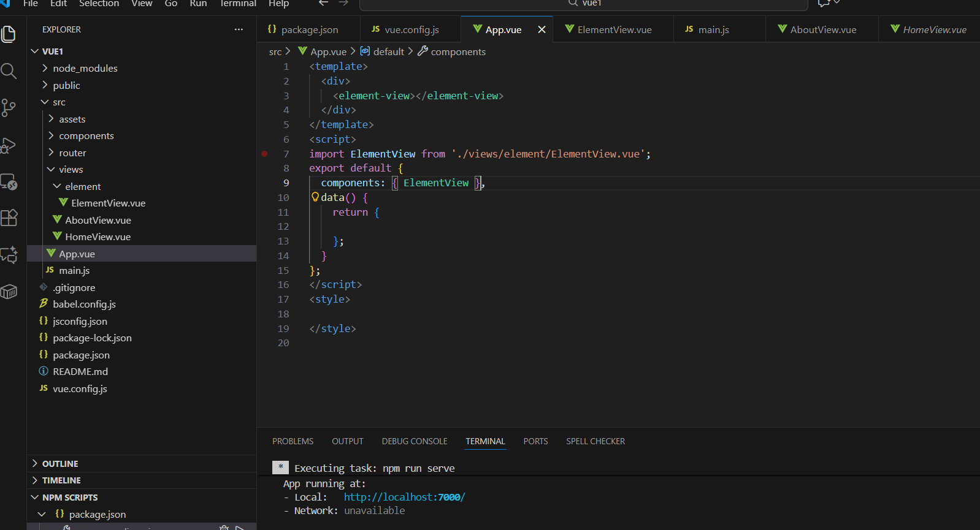The image size is (980, 530).
Task: Open the Run menu
Action: click(x=198, y=4)
